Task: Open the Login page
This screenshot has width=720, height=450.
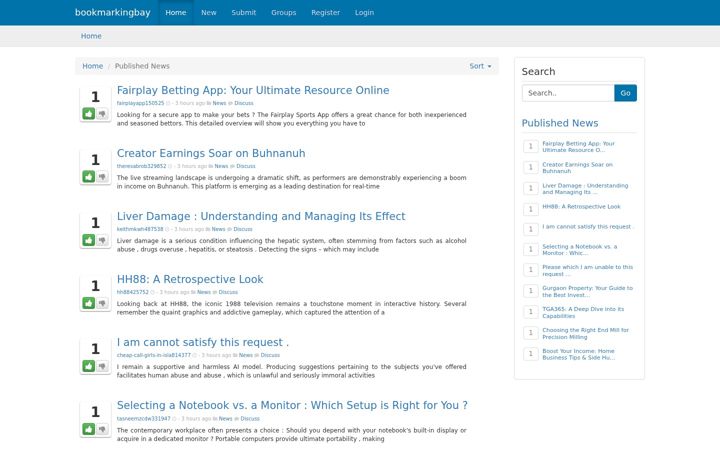Action: [364, 12]
